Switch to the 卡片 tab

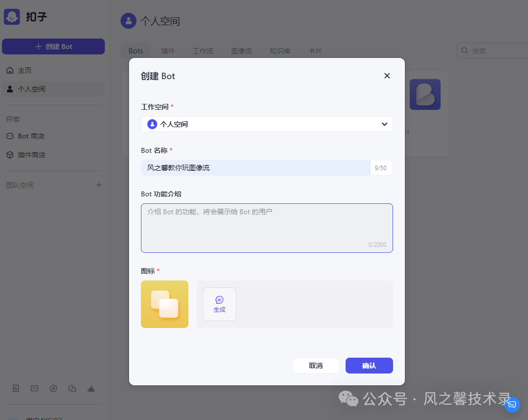315,51
